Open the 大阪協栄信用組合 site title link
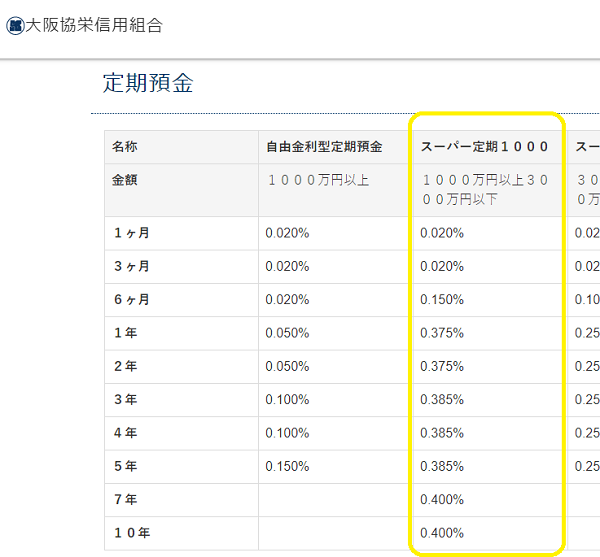This screenshot has width=600, height=557. pyautogui.click(x=94, y=26)
